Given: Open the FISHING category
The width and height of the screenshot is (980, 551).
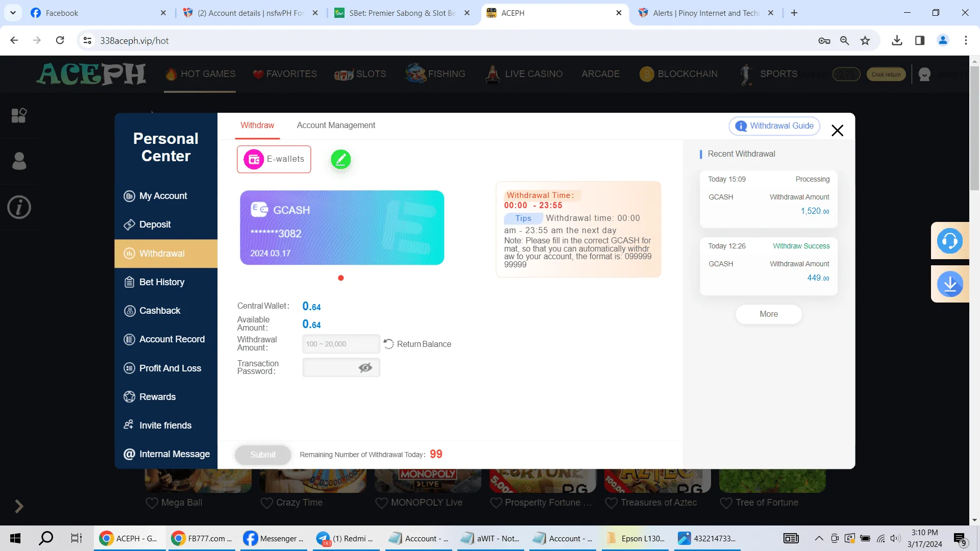Looking at the screenshot, I should coord(435,74).
